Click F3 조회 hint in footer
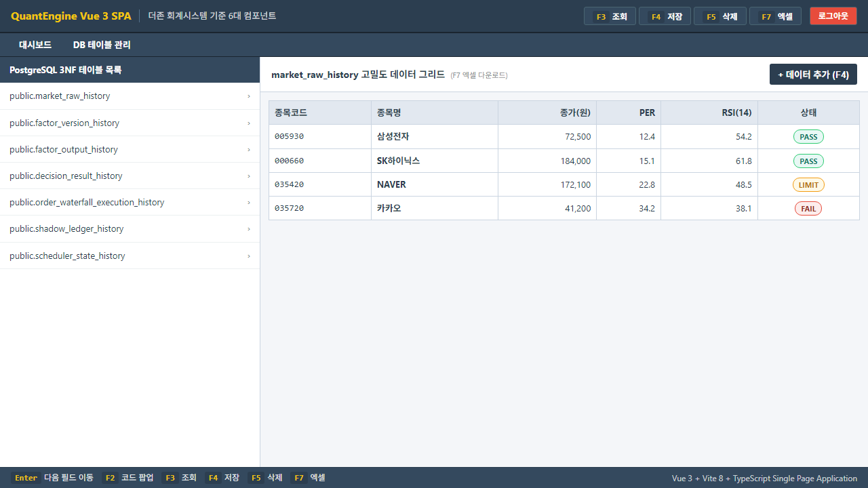Image resolution: width=868 pixels, height=488 pixels. [x=180, y=478]
